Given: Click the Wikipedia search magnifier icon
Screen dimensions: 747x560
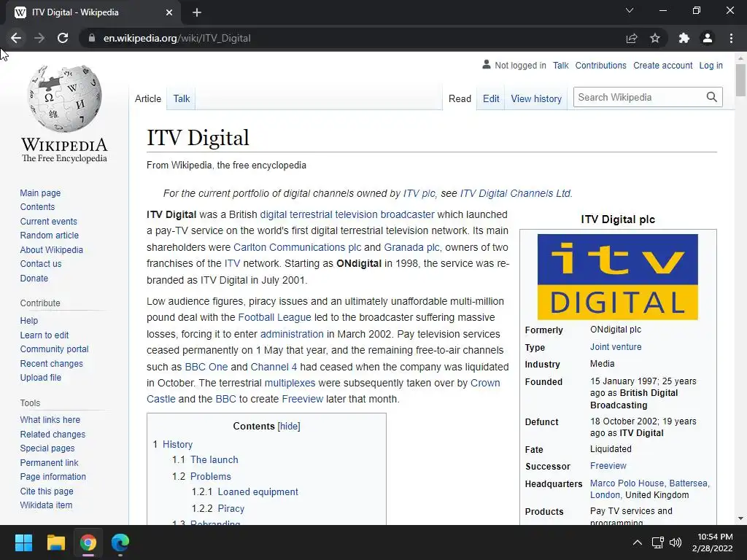Looking at the screenshot, I should [712, 97].
